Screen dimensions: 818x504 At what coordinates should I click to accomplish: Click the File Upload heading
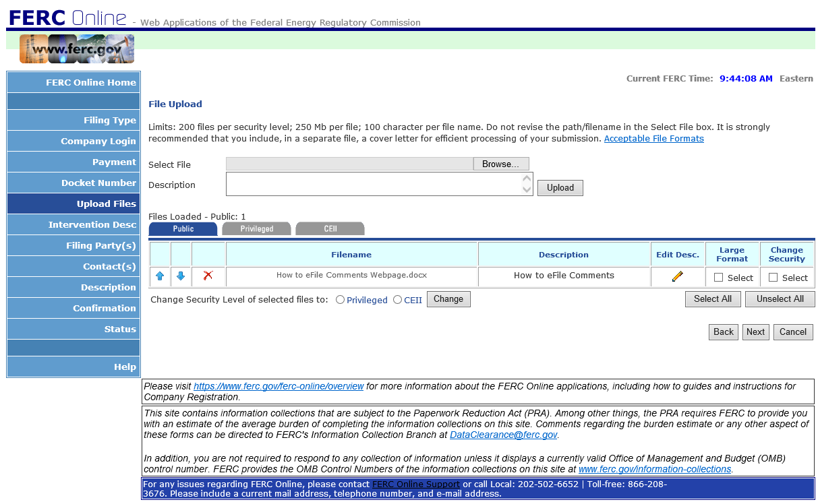175,104
